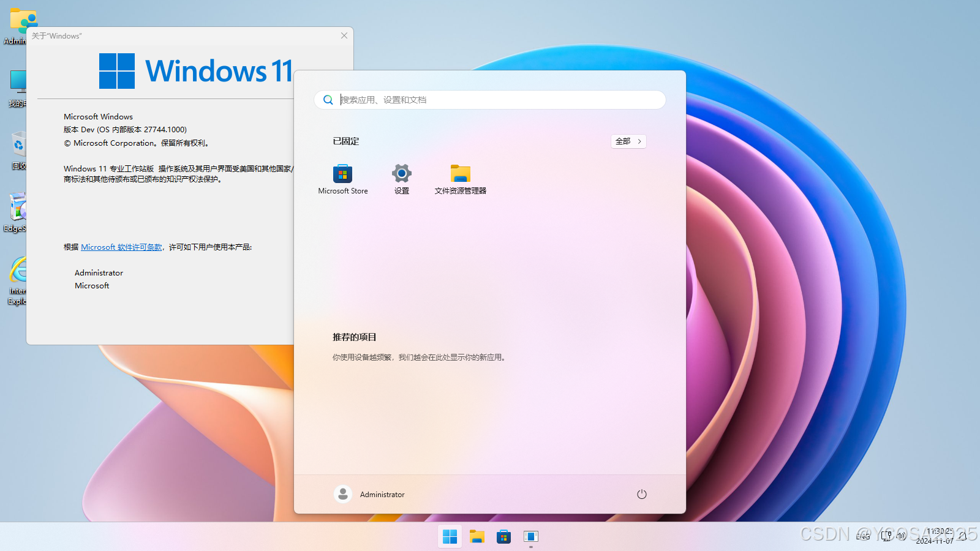Open volume control tray icon
The image size is (980, 551).
(901, 536)
